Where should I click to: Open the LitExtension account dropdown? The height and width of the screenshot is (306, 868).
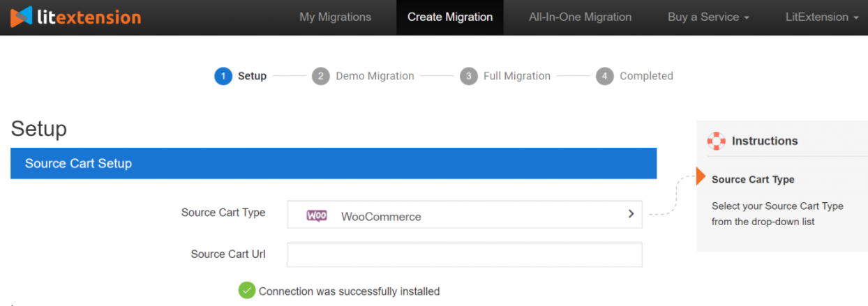821,17
